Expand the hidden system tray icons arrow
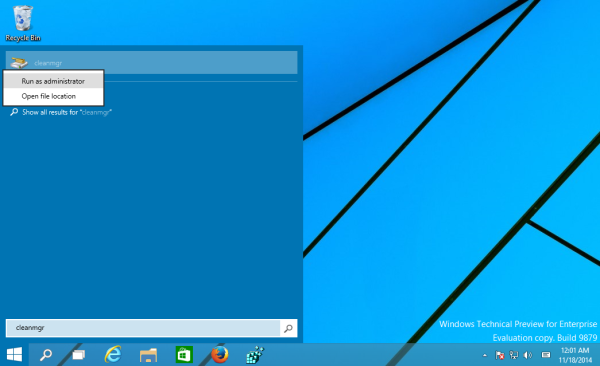 click(x=485, y=355)
